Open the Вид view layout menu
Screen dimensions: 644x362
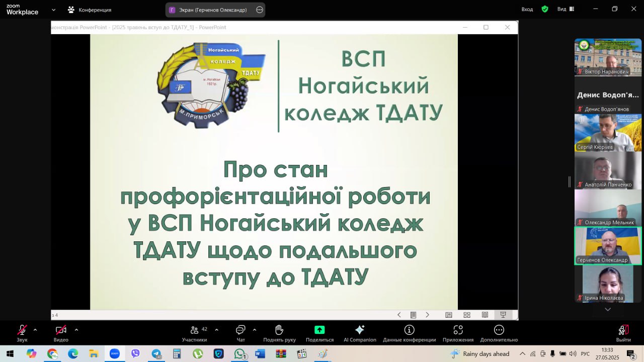(566, 9)
